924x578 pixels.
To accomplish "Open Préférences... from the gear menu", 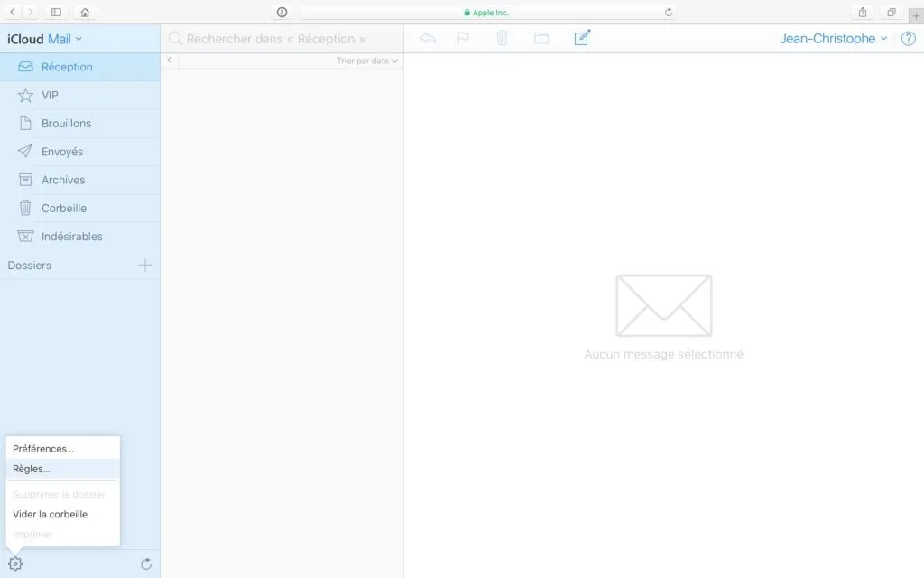I will pyautogui.click(x=42, y=448).
